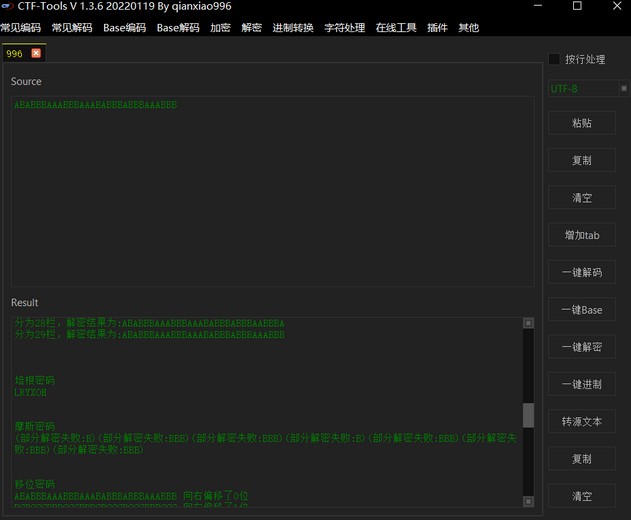Click the Result scrollbar up arrow
This screenshot has height=520, width=631.
point(528,323)
